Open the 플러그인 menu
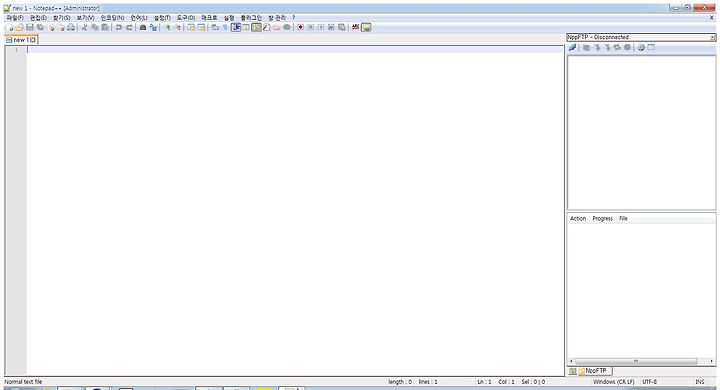 pos(251,17)
